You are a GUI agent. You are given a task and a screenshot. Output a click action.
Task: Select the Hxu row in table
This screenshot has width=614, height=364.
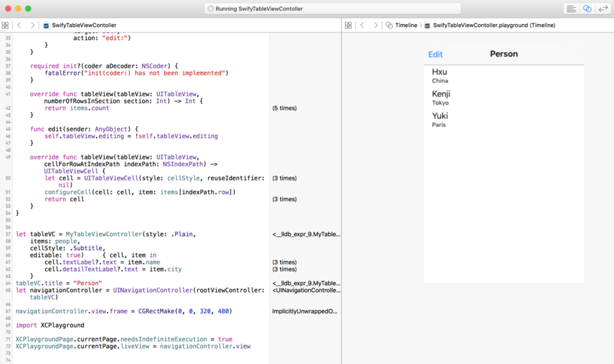click(x=504, y=76)
